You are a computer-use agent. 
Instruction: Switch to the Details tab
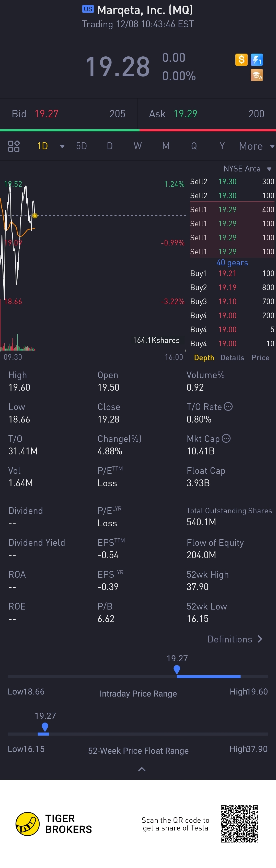click(x=232, y=357)
